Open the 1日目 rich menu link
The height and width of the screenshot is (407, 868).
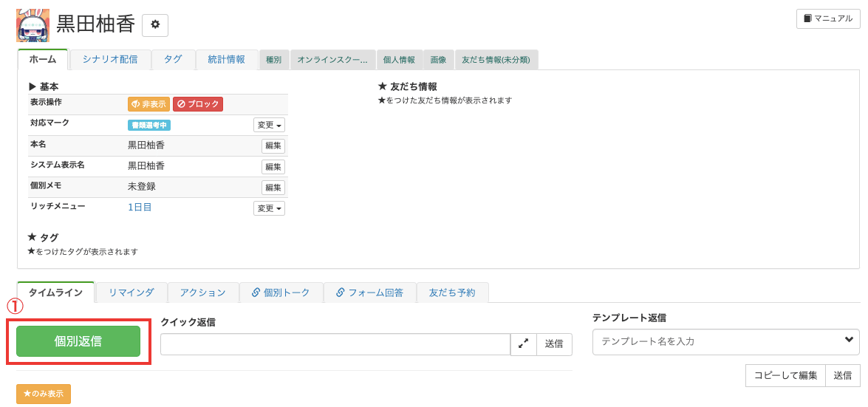[x=140, y=207]
